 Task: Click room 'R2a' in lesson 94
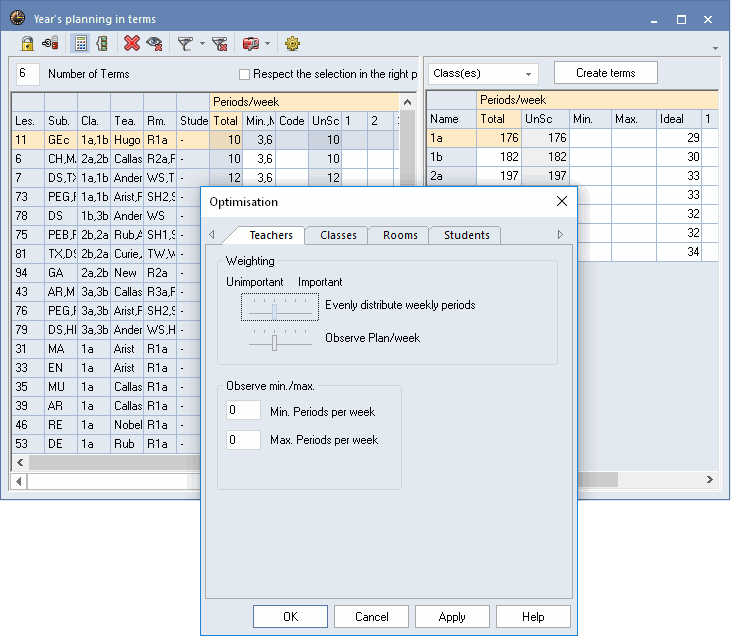point(160,273)
